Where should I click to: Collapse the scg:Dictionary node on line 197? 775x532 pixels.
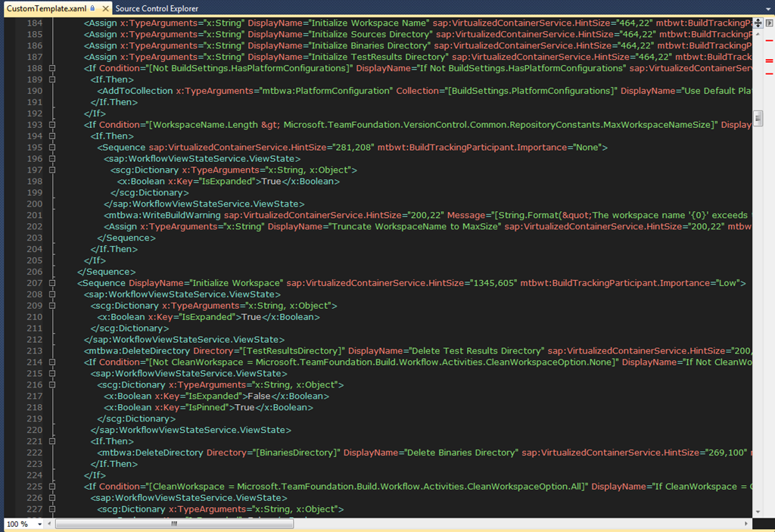click(52, 170)
